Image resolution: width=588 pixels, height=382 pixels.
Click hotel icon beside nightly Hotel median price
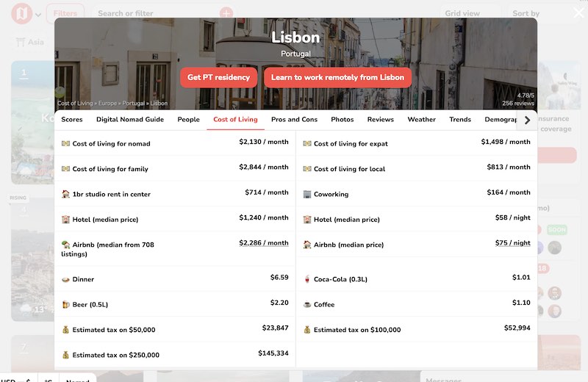pos(307,220)
